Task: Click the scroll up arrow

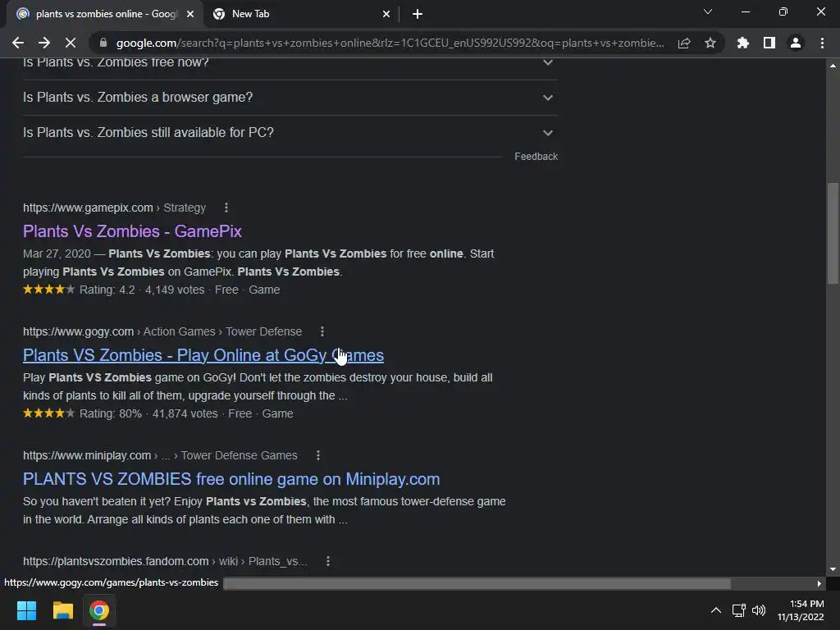Action: (833, 66)
